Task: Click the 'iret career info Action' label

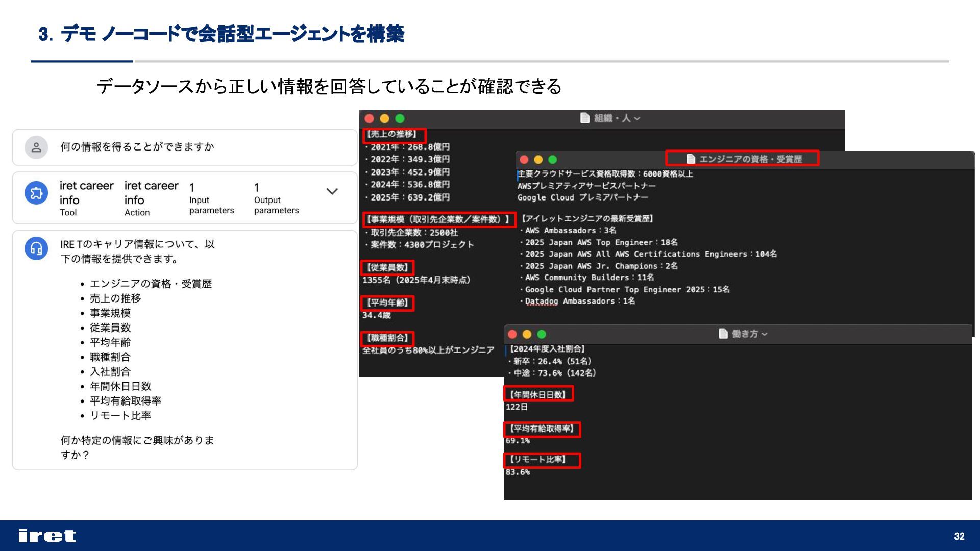Action: tap(151, 198)
